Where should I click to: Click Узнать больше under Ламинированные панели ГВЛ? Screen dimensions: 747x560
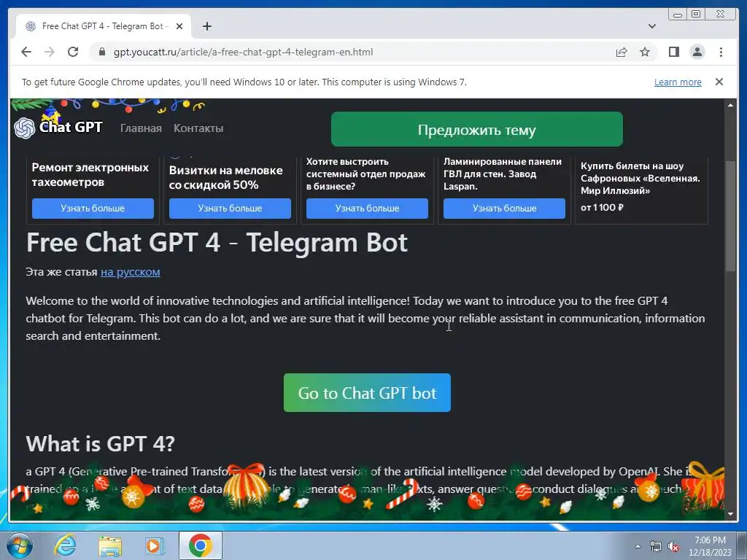tap(505, 208)
